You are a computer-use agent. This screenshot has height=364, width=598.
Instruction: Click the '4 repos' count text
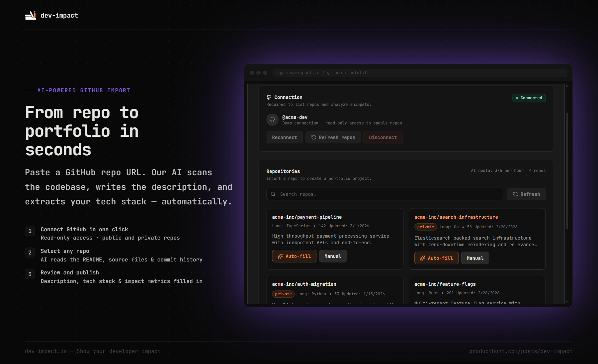click(x=537, y=171)
